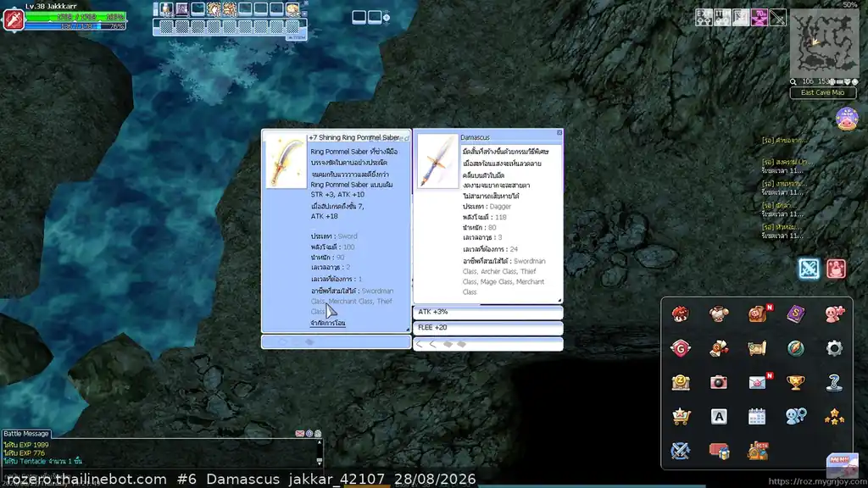Click the East Cave Mao map name button
The image size is (868, 488).
tap(822, 92)
